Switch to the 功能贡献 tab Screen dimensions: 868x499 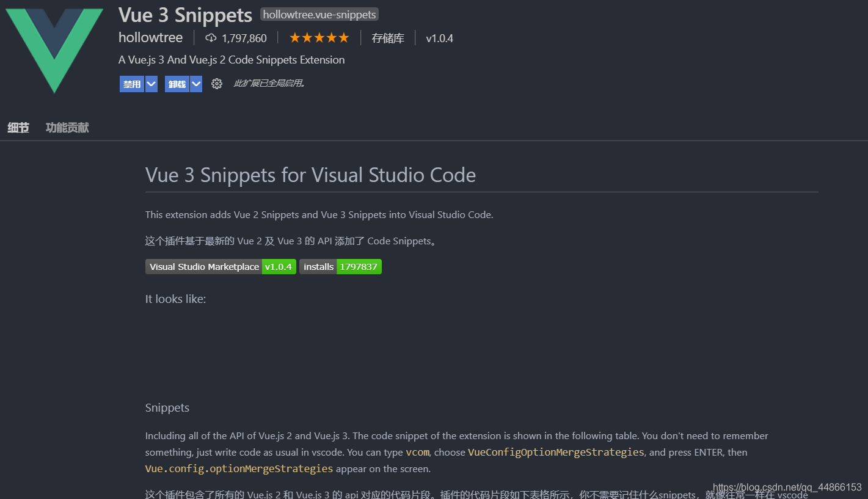(67, 128)
